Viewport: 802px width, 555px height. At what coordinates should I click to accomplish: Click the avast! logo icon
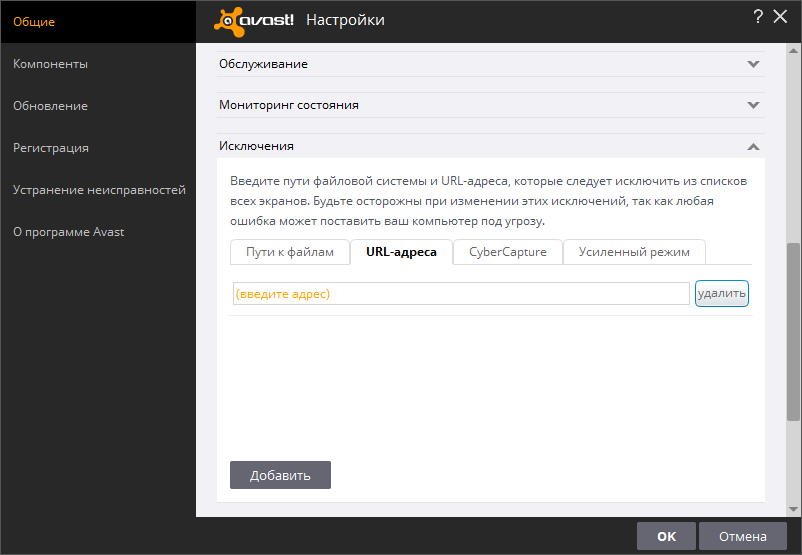pyautogui.click(x=254, y=21)
